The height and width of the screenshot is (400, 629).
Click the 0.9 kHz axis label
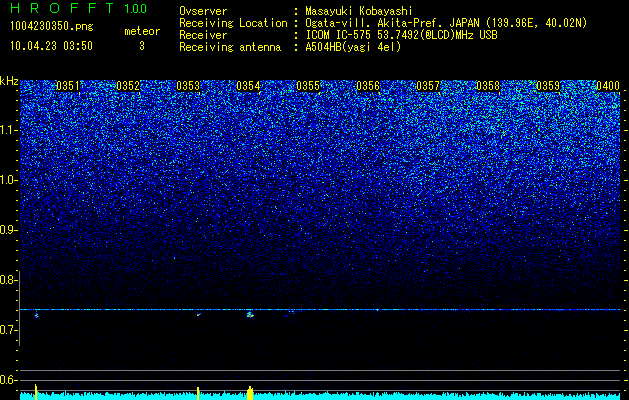(7, 230)
